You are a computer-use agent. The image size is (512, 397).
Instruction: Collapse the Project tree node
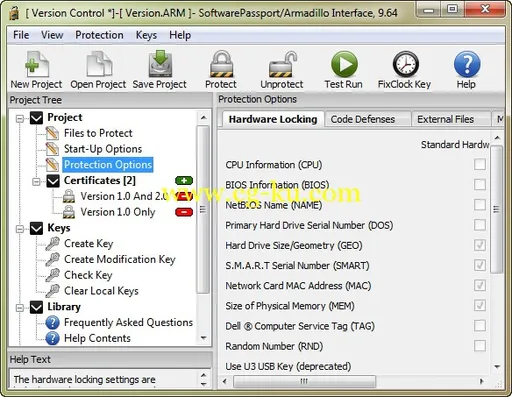[x=20, y=118]
